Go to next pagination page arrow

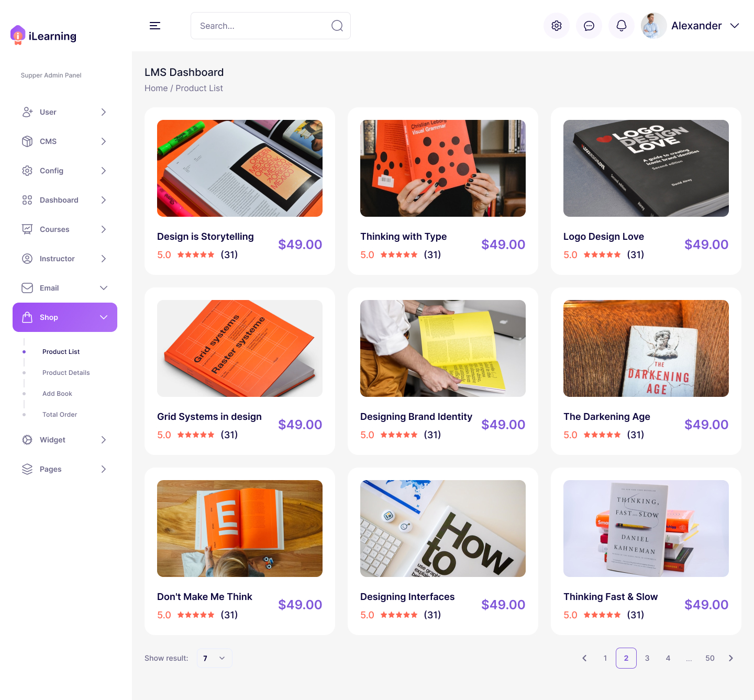pos(731,658)
